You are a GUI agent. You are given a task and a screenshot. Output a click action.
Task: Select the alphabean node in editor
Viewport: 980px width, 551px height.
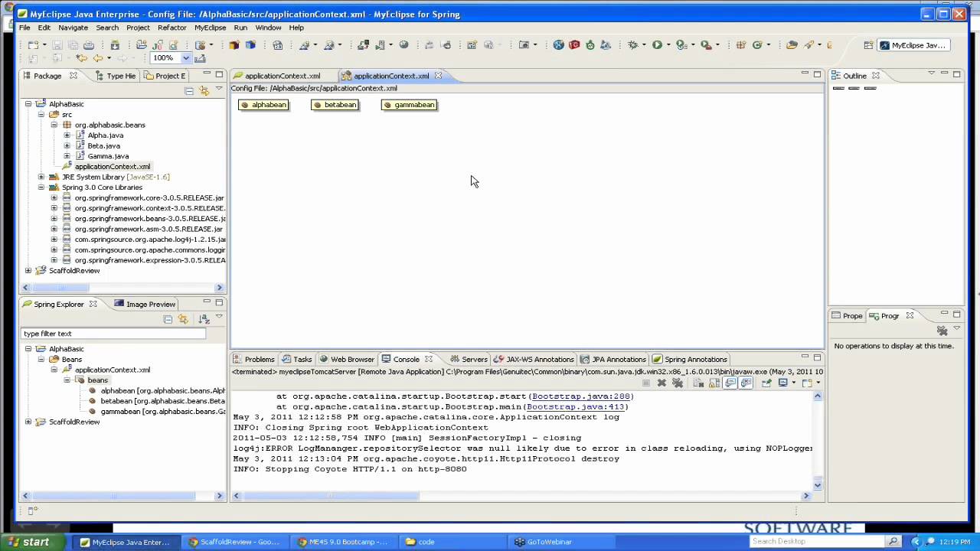pos(264,105)
